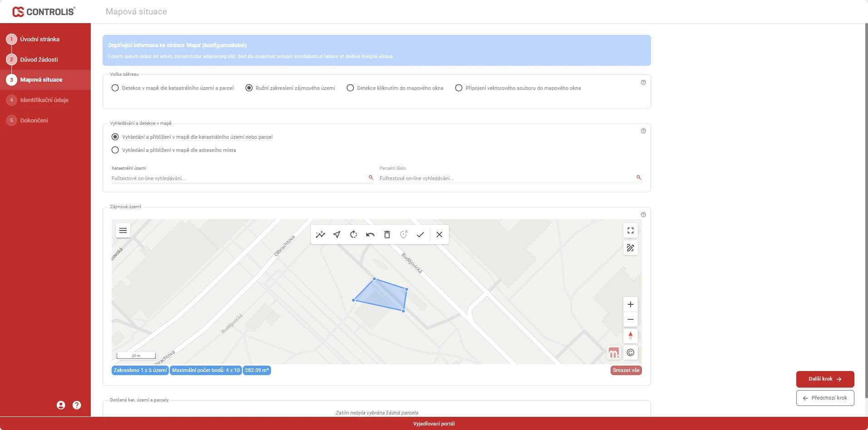The width and height of the screenshot is (868, 430).
Task: Open the map drawing edit tool
Action: click(x=631, y=248)
